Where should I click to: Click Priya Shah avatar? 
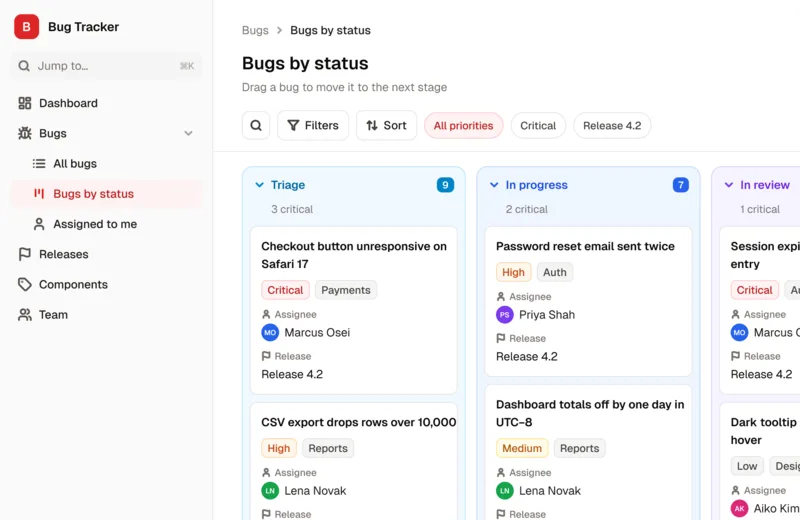click(x=505, y=315)
